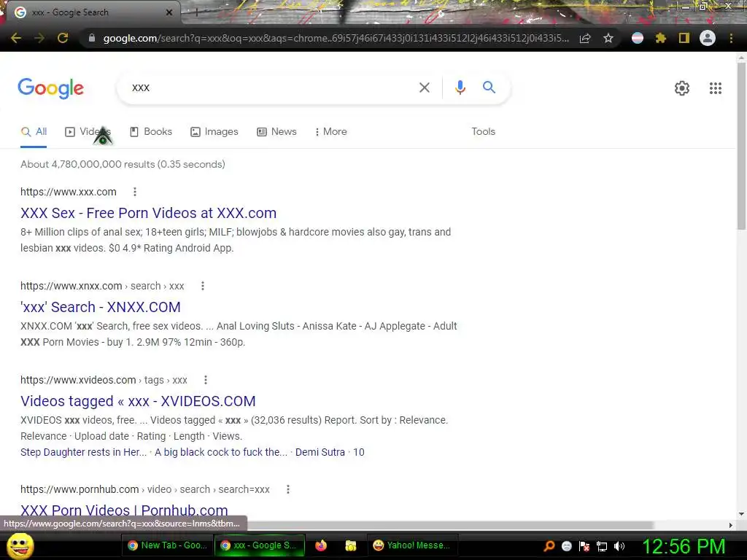Open the Chrome profile avatar menu
The height and width of the screenshot is (560, 747).
(708, 38)
